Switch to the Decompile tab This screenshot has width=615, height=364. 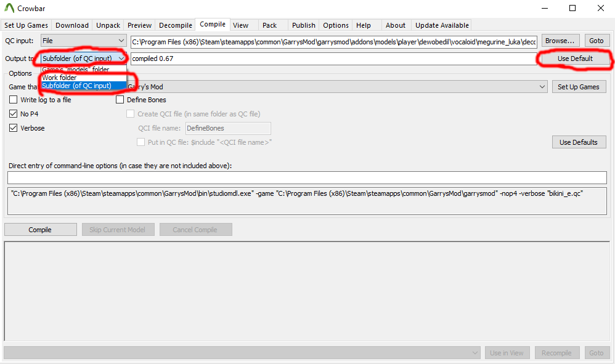pyautogui.click(x=176, y=25)
